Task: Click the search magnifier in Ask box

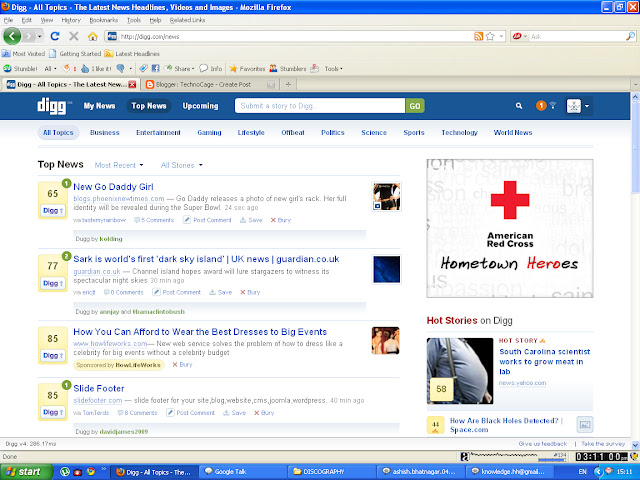Action: click(x=630, y=36)
